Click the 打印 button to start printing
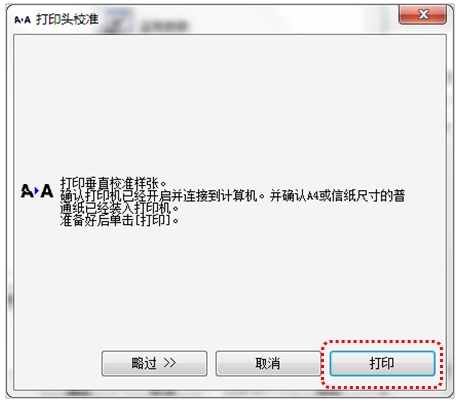460x403 pixels. pos(382,363)
